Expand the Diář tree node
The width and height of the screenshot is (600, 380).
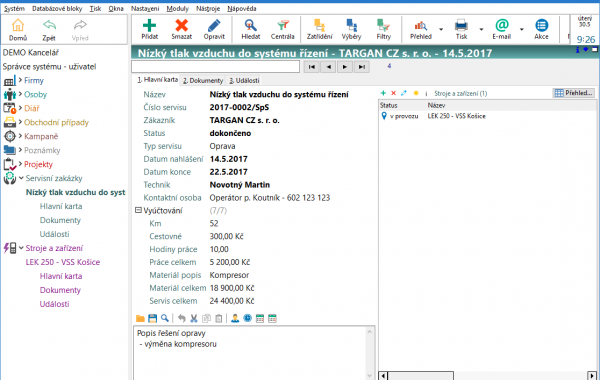(x=20, y=108)
